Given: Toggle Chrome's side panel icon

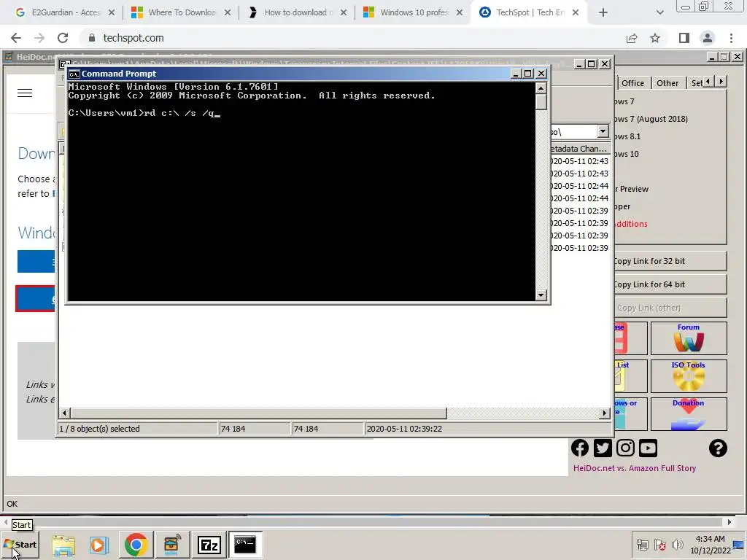Looking at the screenshot, I should coord(684,38).
